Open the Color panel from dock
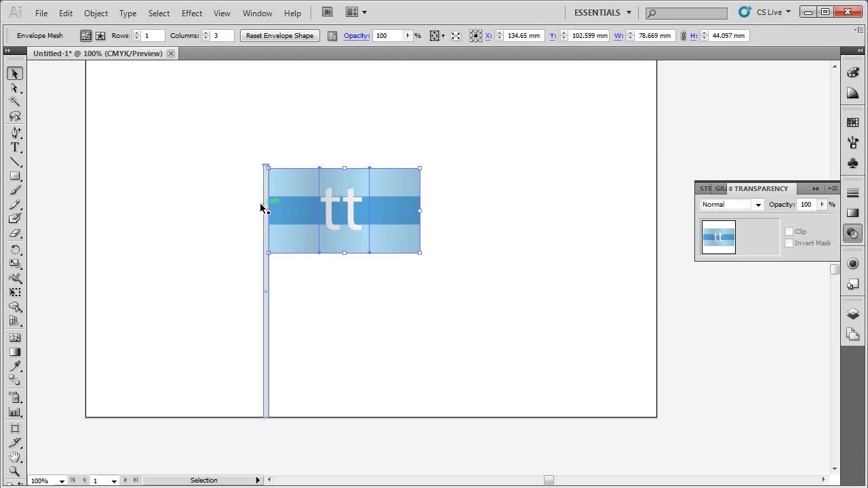 pos(853,73)
